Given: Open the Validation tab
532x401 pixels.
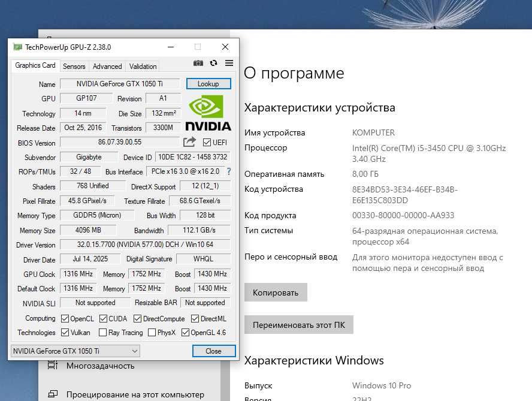Looking at the screenshot, I should (143, 66).
